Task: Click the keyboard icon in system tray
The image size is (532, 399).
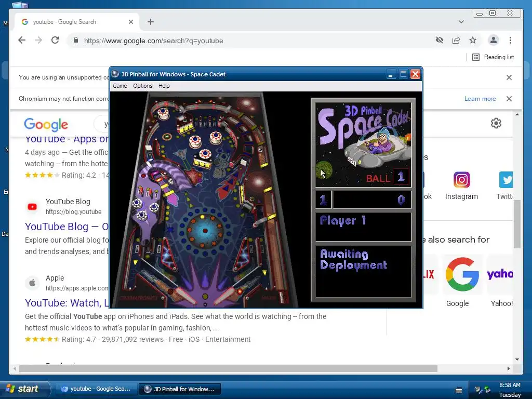Action: click(459, 390)
